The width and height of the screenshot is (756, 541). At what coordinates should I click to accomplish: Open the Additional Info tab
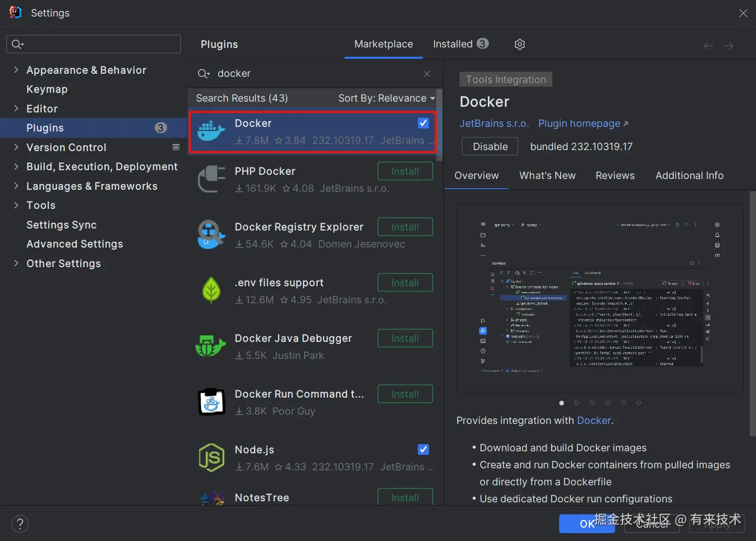(x=689, y=175)
